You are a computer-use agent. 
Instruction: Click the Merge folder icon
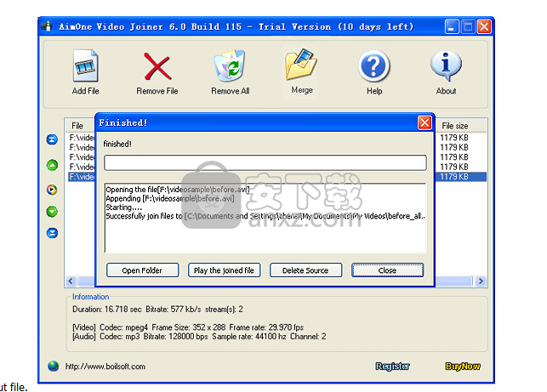[301, 65]
